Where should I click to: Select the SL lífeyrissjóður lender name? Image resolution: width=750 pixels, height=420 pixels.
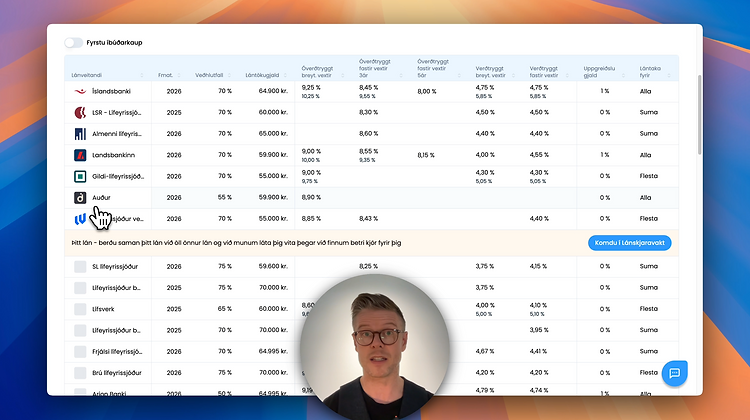click(115, 266)
